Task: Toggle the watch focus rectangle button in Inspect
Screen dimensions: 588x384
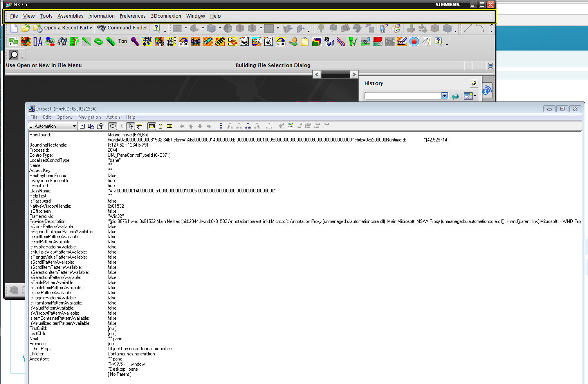Action: (x=113, y=126)
